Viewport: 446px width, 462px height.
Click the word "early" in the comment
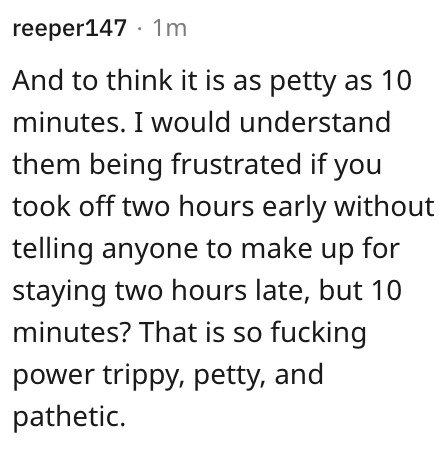pyautogui.click(x=294, y=208)
